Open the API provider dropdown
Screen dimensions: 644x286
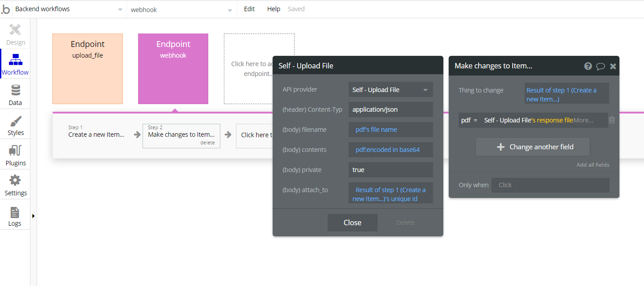point(391,90)
